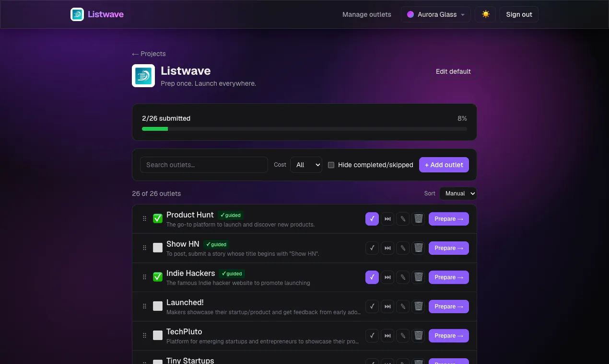Open Manage outlets in the header

pos(367,14)
